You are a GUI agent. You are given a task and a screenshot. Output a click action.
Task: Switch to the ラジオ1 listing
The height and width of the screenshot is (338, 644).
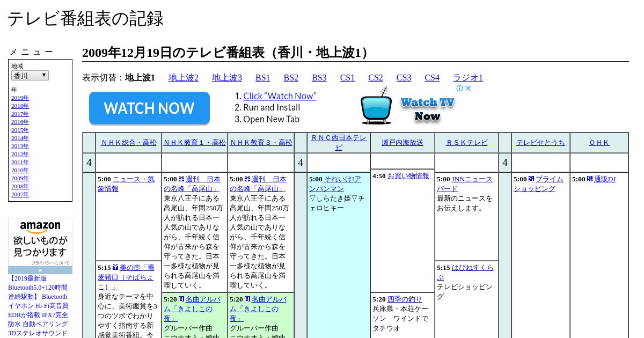point(468,78)
